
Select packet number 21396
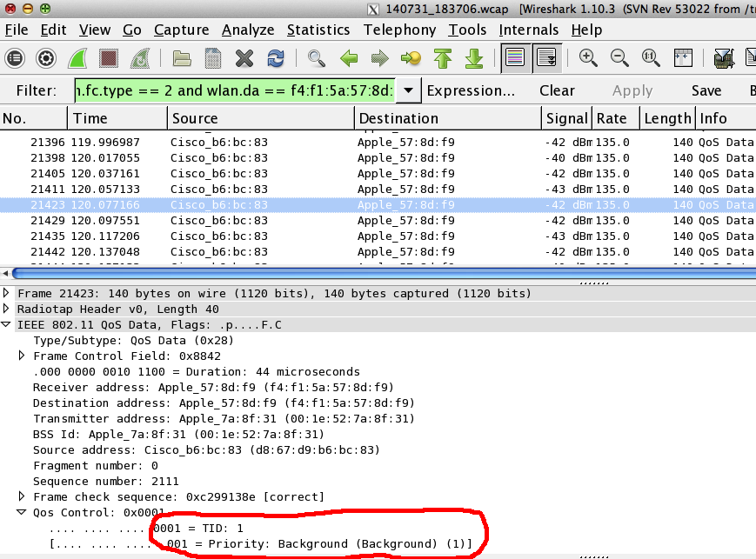[378, 143]
